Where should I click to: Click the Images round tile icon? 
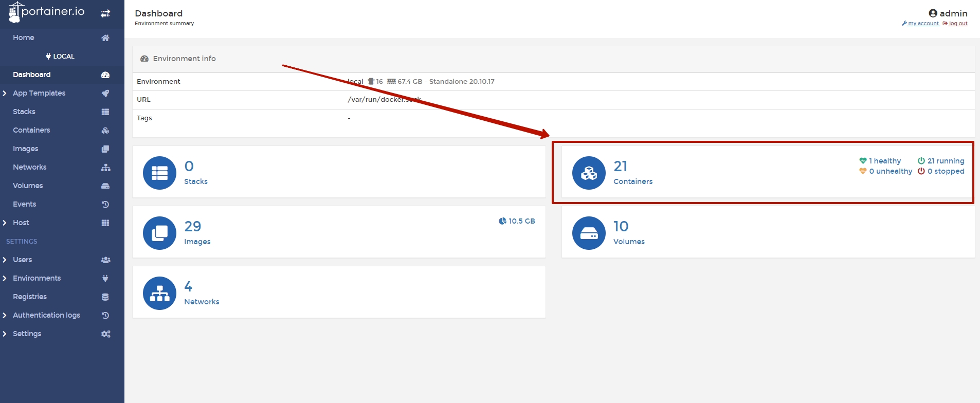[159, 233]
